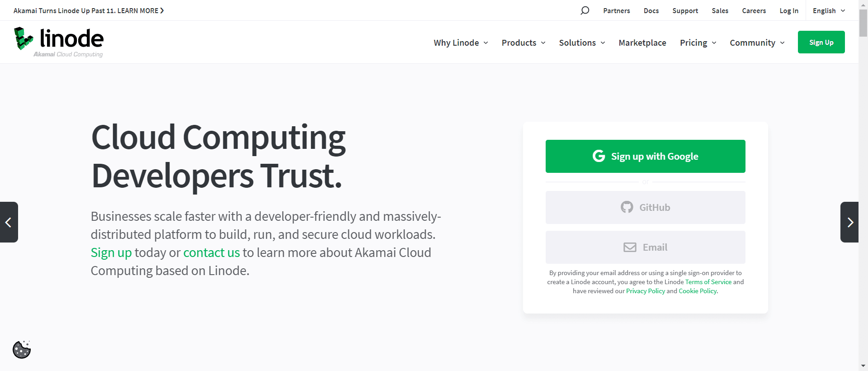The width and height of the screenshot is (868, 371).
Task: Open the Solutions dropdown
Action: point(581,43)
